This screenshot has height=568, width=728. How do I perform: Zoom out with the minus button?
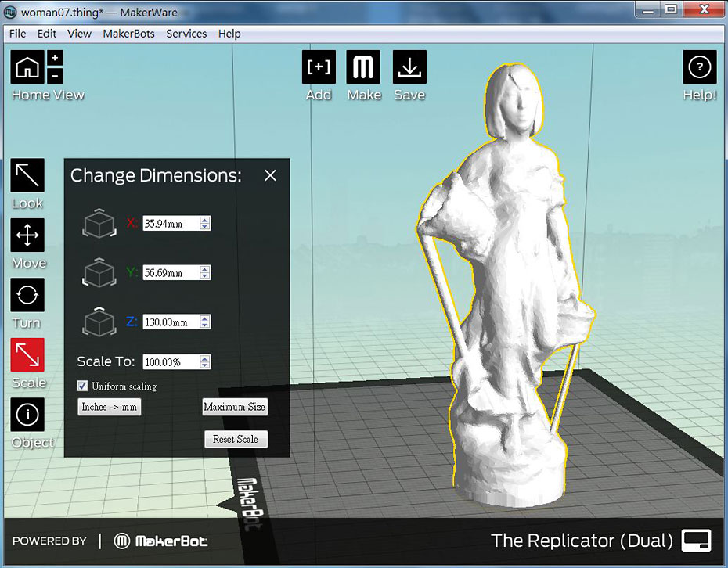[55, 75]
